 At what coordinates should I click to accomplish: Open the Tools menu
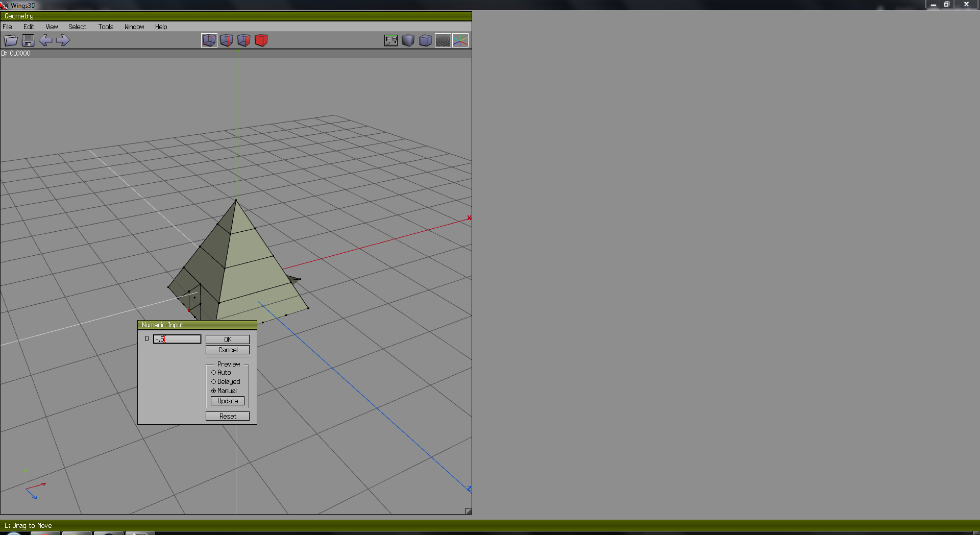tap(106, 27)
